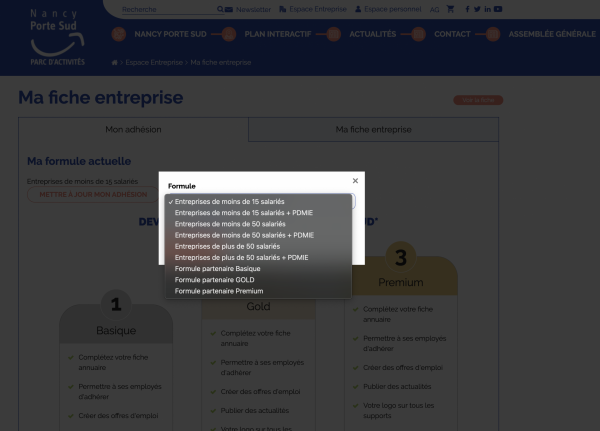Click 'Votre logo sur tous les supports' in Premium
Screen dimensions: 600x431
399,410
